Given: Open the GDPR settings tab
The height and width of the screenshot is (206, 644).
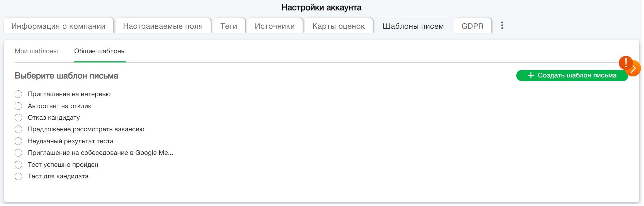Looking at the screenshot, I should pos(472,26).
